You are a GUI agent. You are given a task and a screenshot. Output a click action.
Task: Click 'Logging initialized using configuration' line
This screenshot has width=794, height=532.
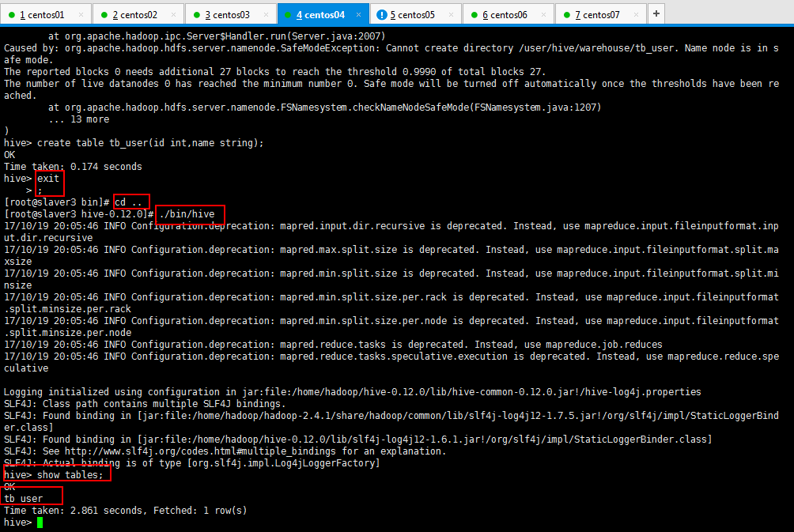tap(353, 392)
